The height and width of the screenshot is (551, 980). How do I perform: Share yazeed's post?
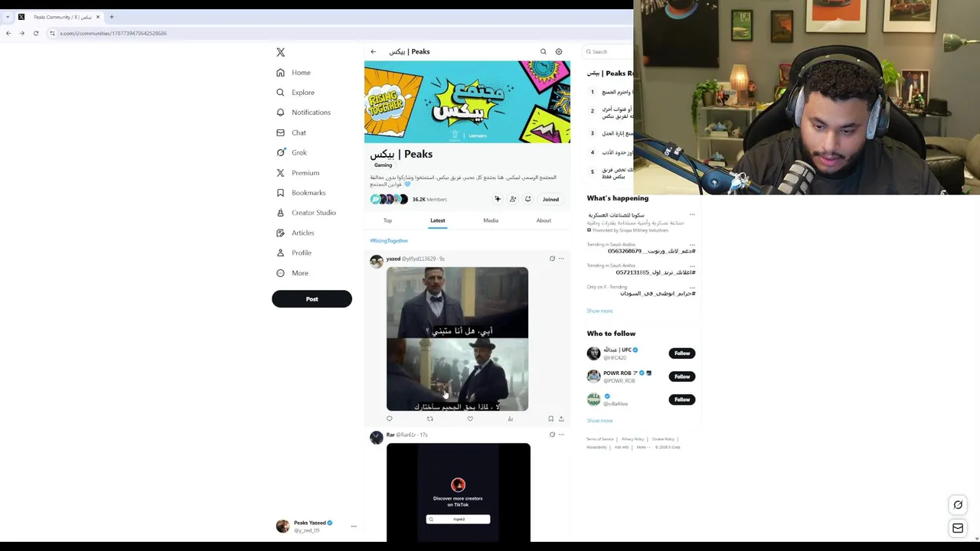pos(561,419)
